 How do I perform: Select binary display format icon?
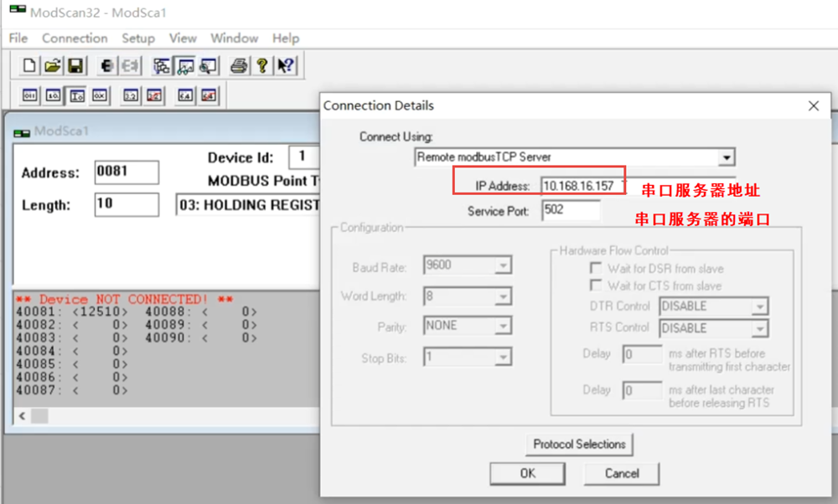click(30, 95)
